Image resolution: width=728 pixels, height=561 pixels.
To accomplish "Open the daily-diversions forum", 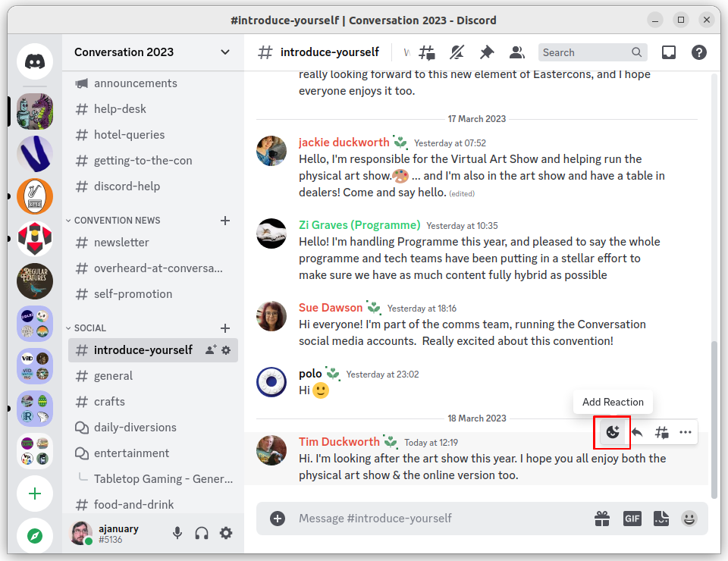I will [152, 428].
